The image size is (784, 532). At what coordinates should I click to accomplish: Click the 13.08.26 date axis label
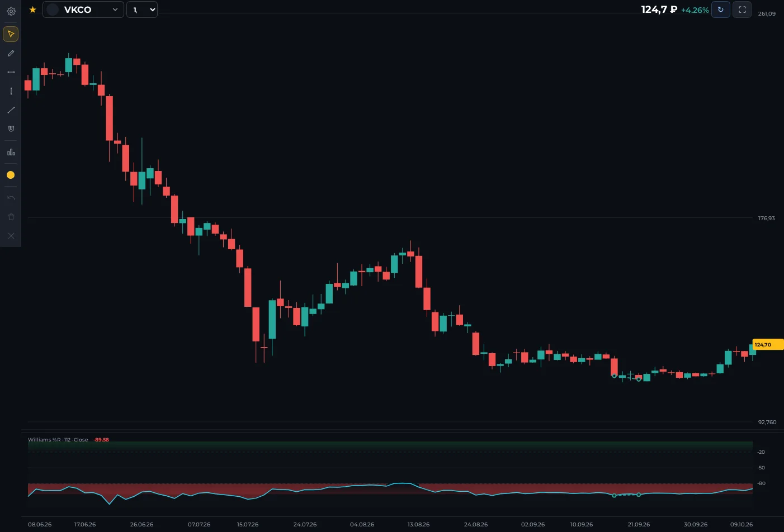[418, 525]
